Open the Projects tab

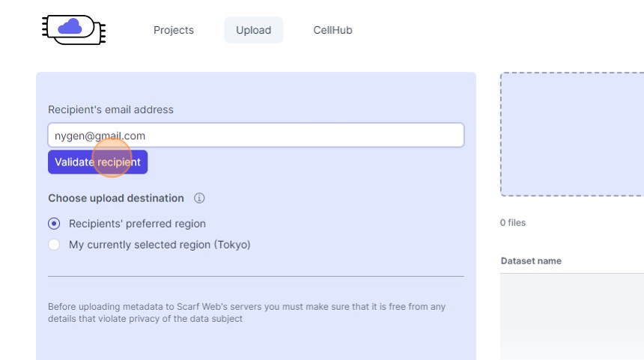click(x=174, y=31)
